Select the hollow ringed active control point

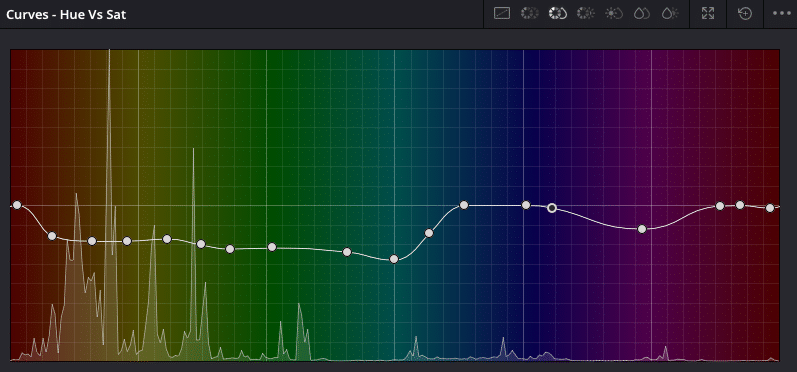point(552,208)
